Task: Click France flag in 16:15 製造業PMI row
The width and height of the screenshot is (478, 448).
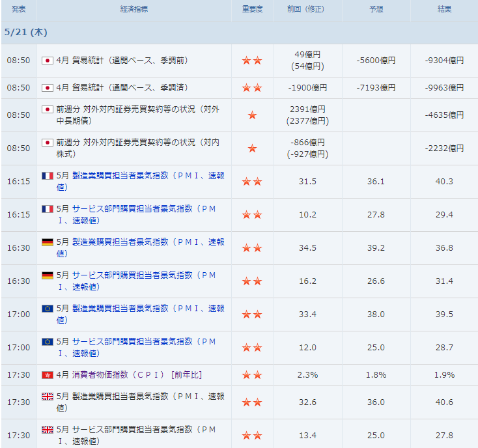Action: pyautogui.click(x=48, y=176)
